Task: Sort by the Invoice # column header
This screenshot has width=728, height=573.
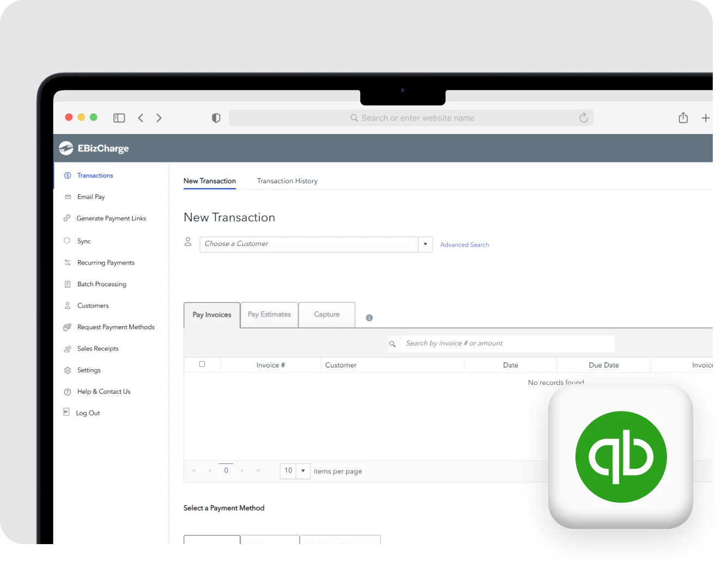Action: click(271, 365)
